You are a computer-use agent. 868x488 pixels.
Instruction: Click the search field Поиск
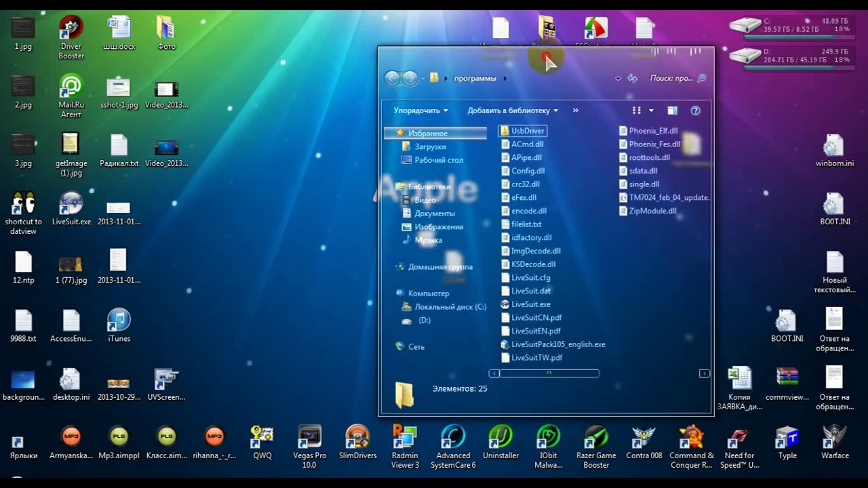click(x=678, y=79)
